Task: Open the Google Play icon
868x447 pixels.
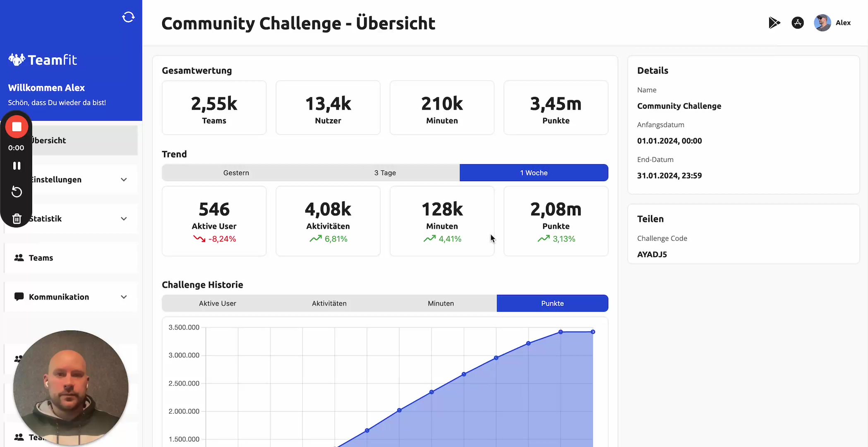Action: [x=774, y=23]
